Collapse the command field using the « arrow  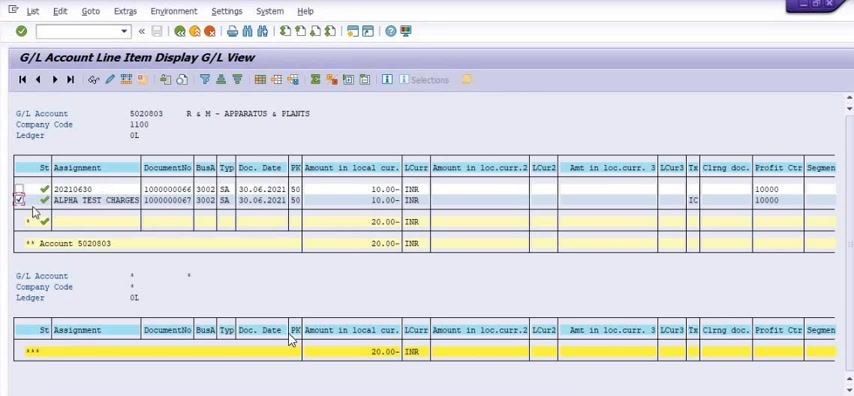(x=142, y=32)
